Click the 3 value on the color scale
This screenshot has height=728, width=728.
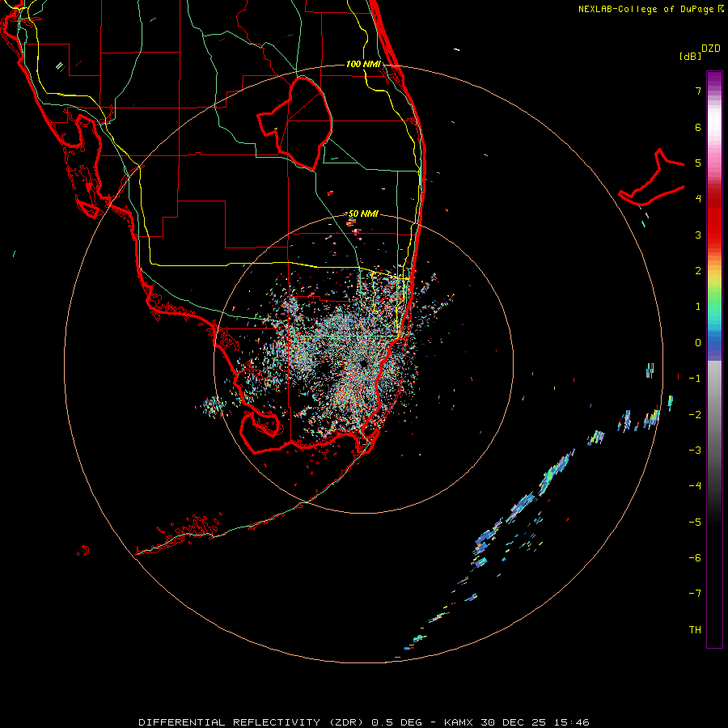point(697,235)
